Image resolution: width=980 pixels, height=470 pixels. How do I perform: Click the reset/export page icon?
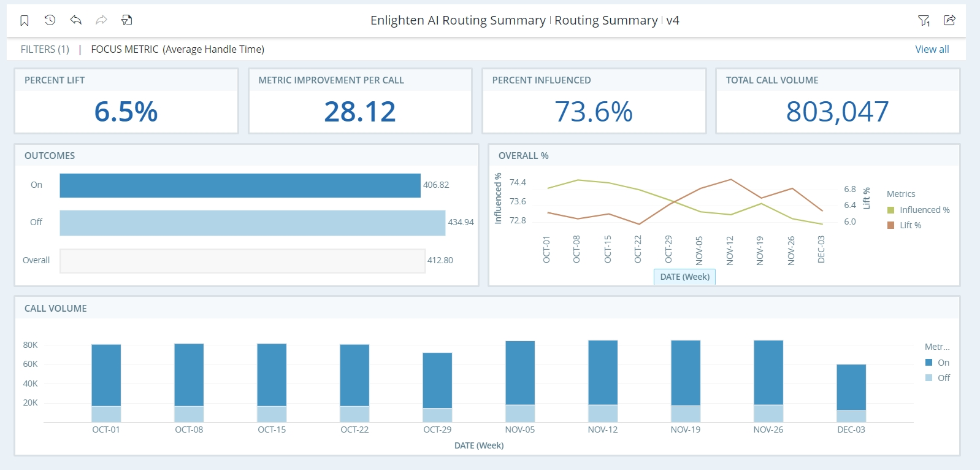click(x=127, y=20)
